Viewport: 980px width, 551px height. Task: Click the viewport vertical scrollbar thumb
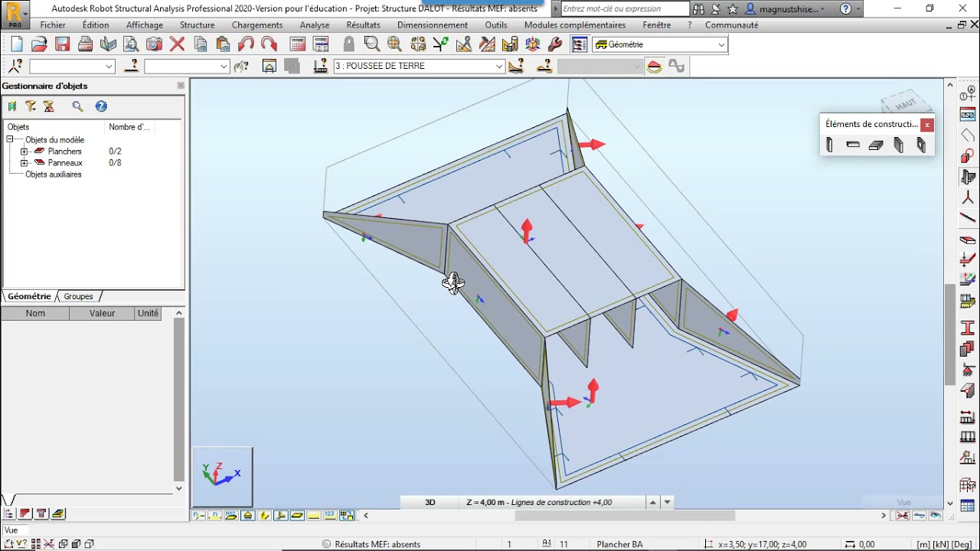point(950,334)
